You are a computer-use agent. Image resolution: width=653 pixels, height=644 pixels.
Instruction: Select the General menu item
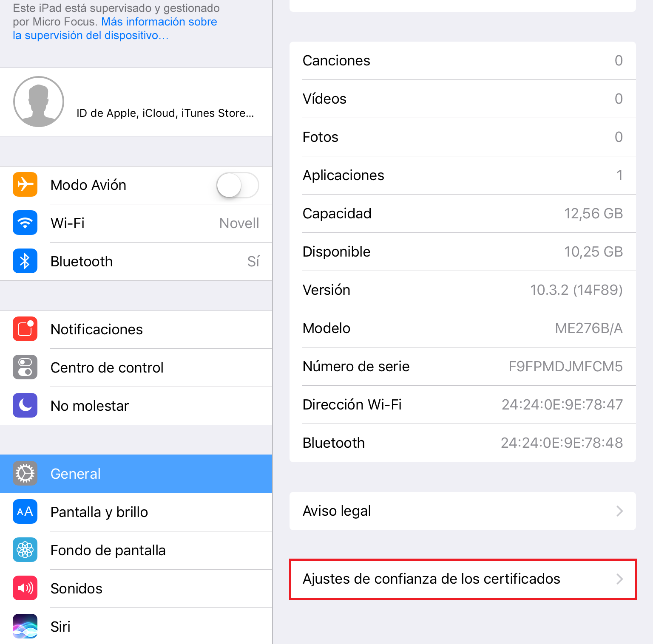coord(136,474)
